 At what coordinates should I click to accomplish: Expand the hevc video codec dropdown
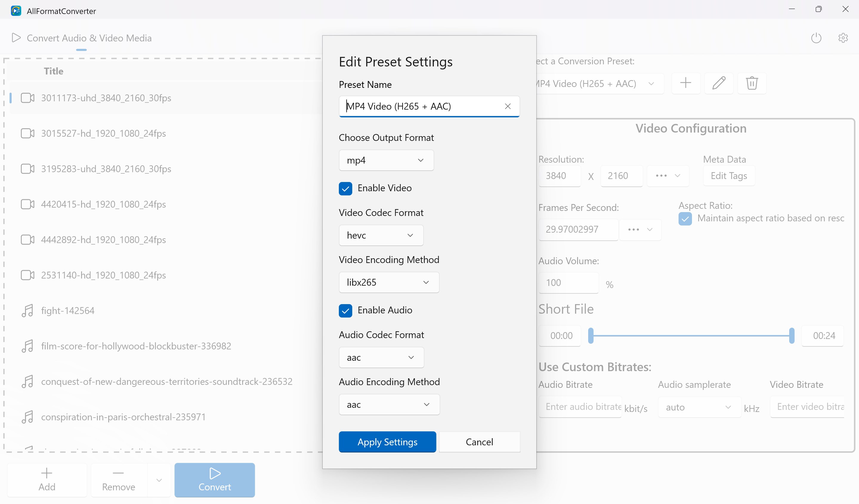pos(381,235)
